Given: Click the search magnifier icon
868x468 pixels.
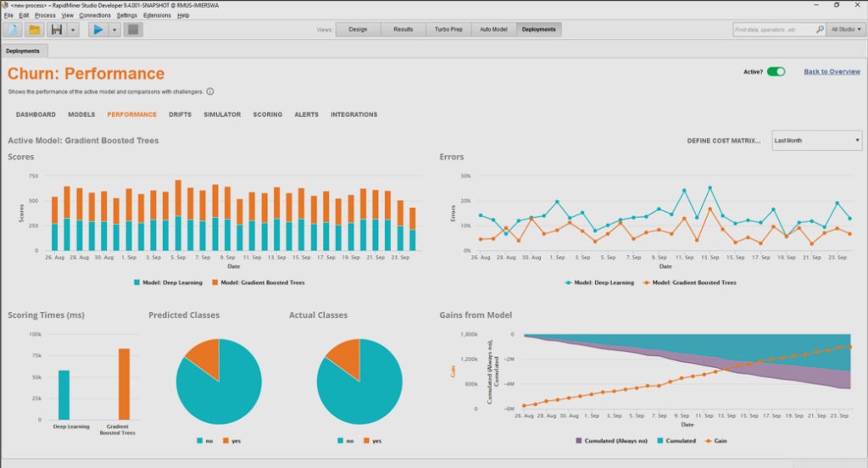Looking at the screenshot, I should pos(820,30).
